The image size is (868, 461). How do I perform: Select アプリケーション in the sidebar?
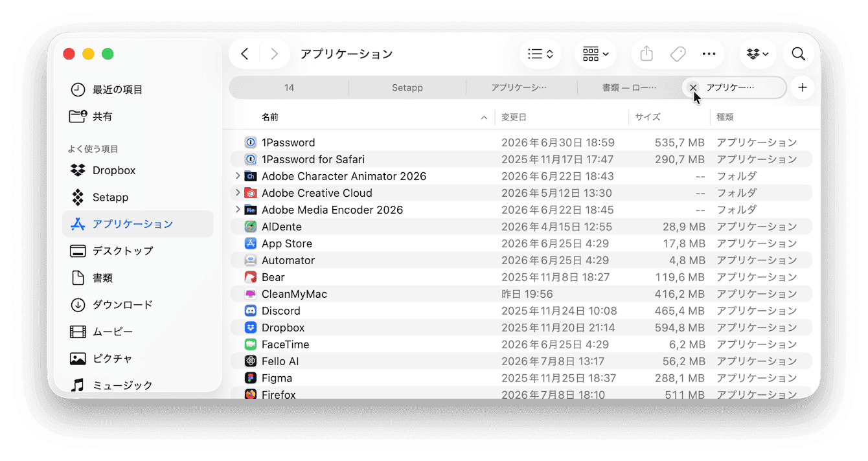(138, 224)
